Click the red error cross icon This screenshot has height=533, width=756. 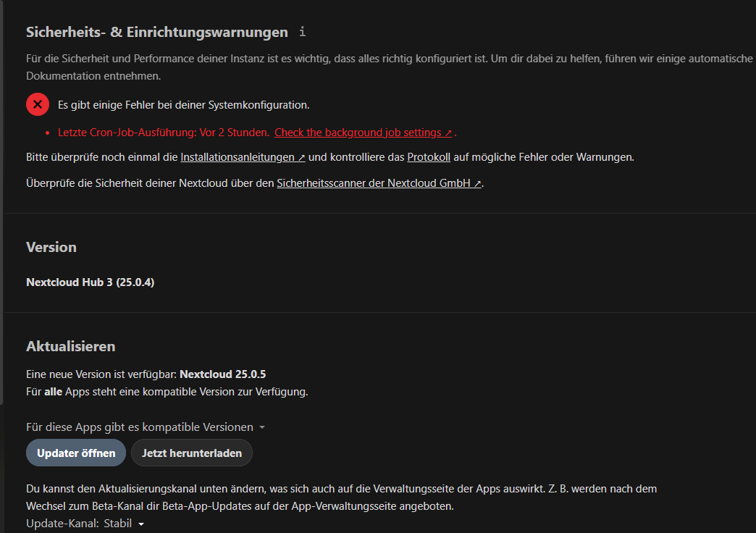click(38, 104)
